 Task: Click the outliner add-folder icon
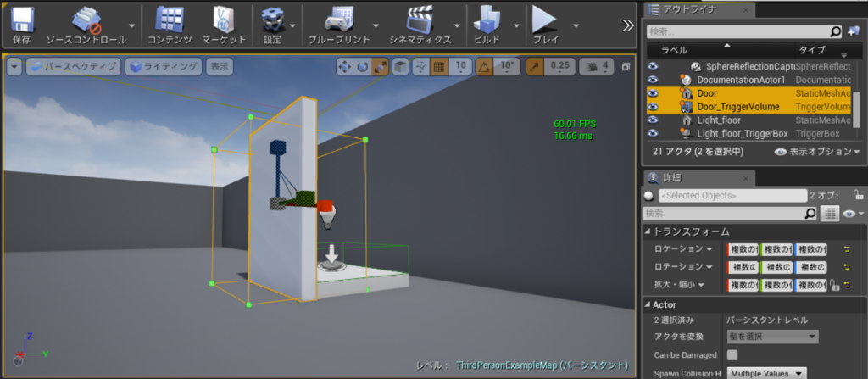853,31
